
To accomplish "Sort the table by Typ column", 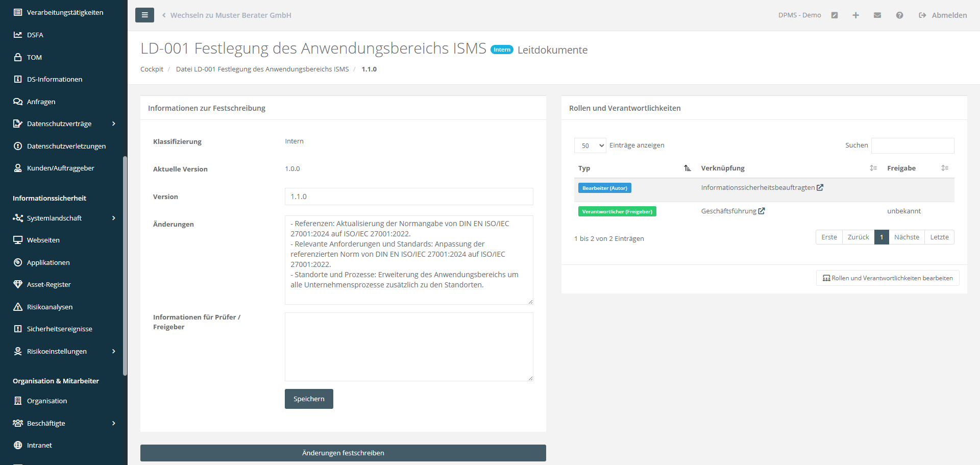I will 635,168.
